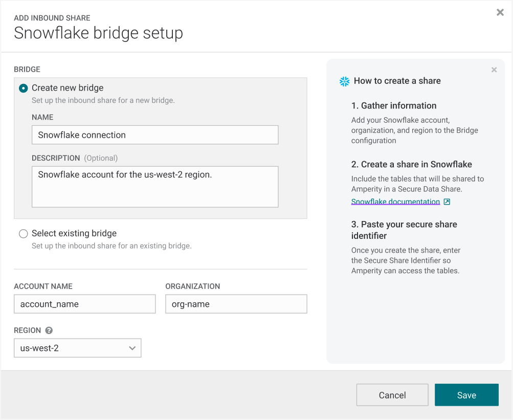Click the 1. Gather information step heading
The width and height of the screenshot is (513, 420).
pyautogui.click(x=393, y=106)
